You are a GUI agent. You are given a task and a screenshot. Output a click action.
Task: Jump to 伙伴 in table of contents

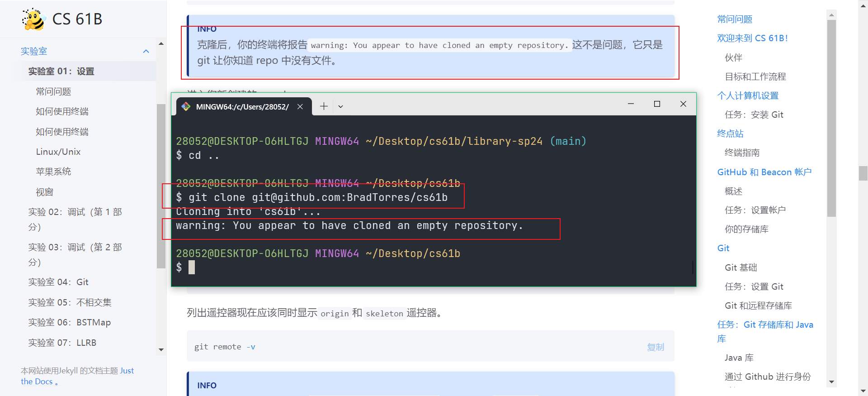[x=733, y=57]
